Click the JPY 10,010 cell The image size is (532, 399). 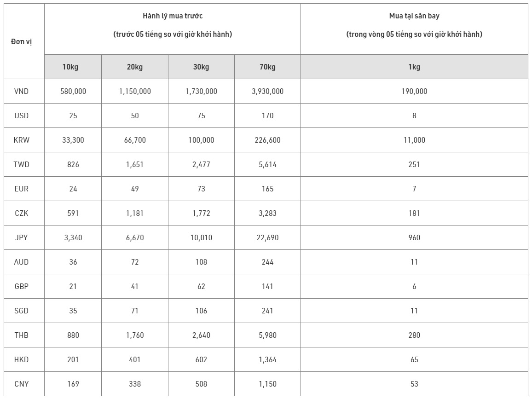click(x=201, y=238)
